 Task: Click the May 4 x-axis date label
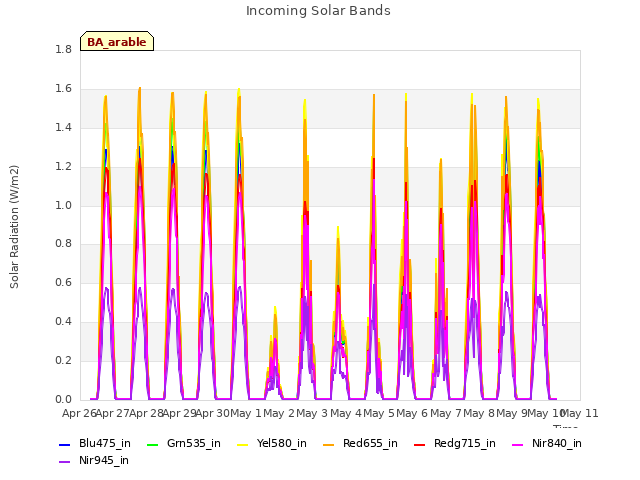(x=346, y=414)
